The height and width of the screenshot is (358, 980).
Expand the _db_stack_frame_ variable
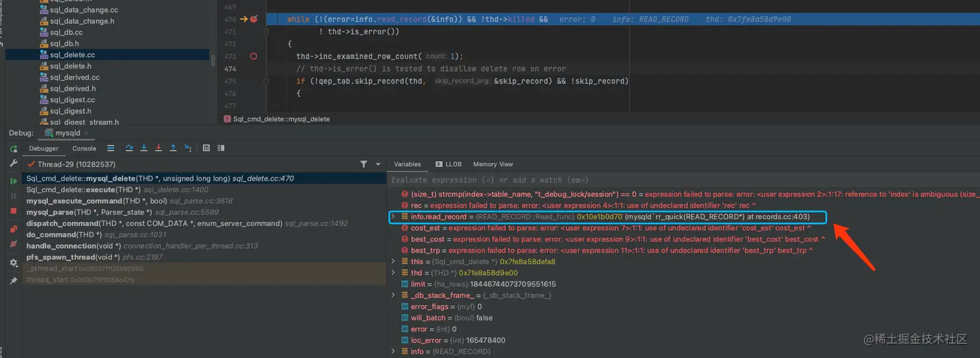click(393, 295)
